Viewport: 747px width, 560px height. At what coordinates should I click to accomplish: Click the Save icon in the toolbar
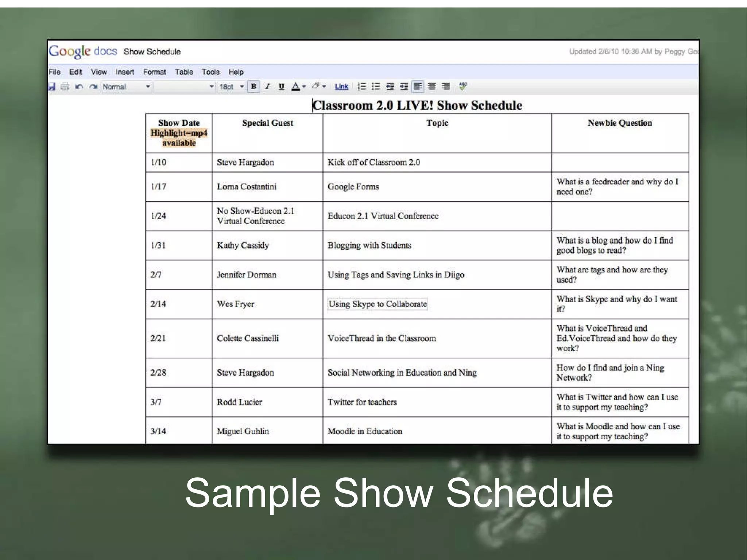(x=52, y=87)
